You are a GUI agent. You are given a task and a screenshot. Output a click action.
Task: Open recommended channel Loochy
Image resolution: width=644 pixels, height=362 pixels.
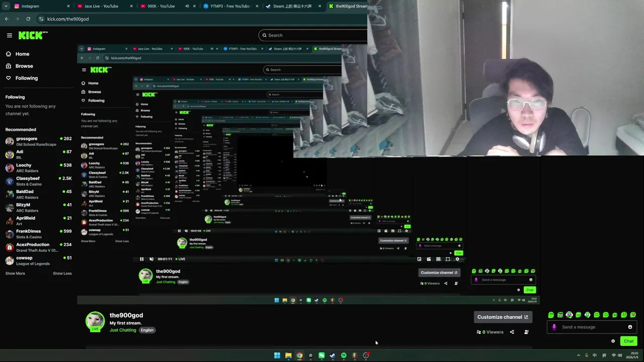tap(38, 168)
